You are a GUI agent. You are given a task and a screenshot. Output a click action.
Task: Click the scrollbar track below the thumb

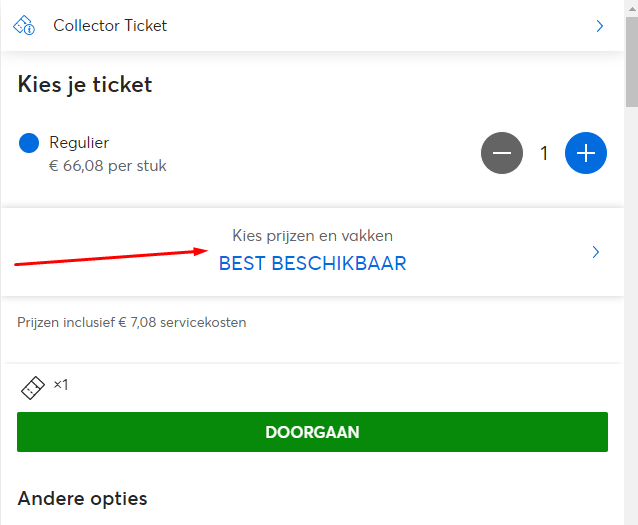[x=632, y=315]
